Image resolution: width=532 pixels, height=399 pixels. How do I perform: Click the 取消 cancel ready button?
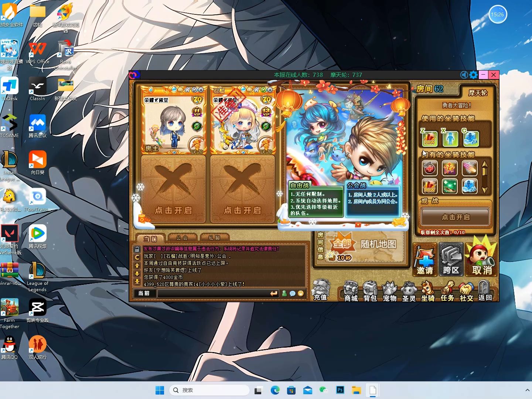[481, 257]
